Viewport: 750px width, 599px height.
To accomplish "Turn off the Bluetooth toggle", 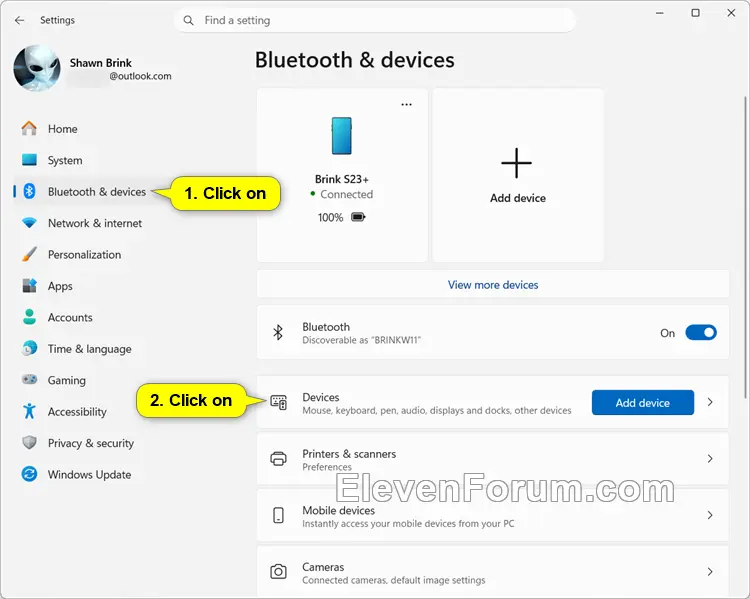I will [701, 333].
